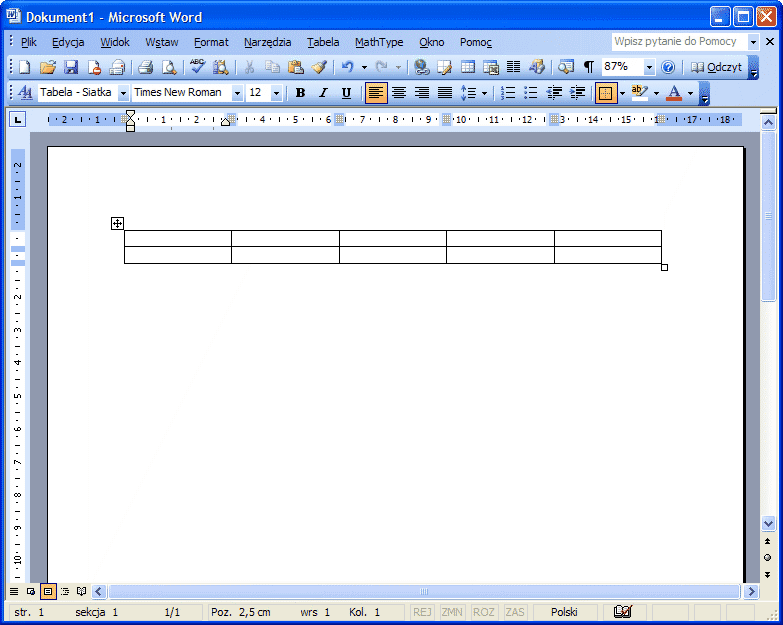Click the Insert Hyperlink icon
The width and height of the screenshot is (783, 625).
tap(421, 67)
